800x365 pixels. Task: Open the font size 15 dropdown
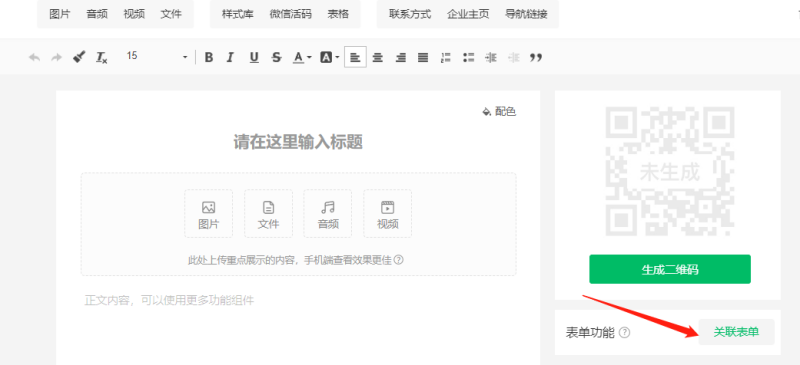(x=157, y=56)
